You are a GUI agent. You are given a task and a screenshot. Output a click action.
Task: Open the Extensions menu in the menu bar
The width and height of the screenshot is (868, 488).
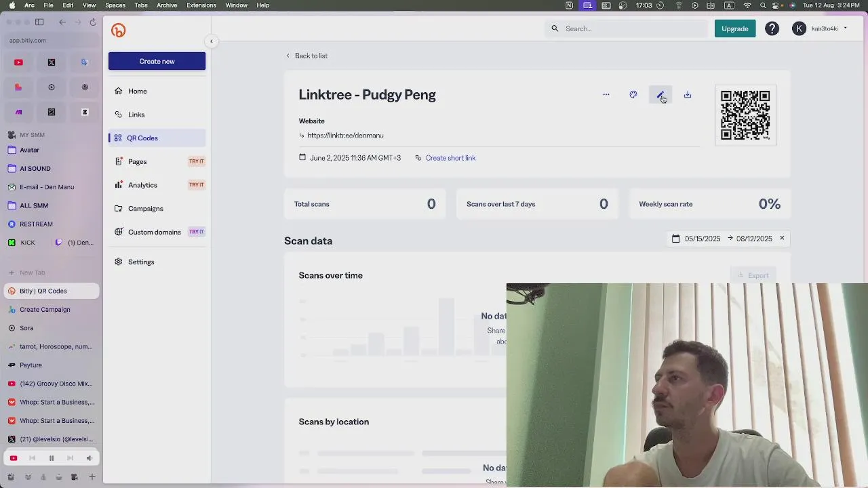point(201,5)
